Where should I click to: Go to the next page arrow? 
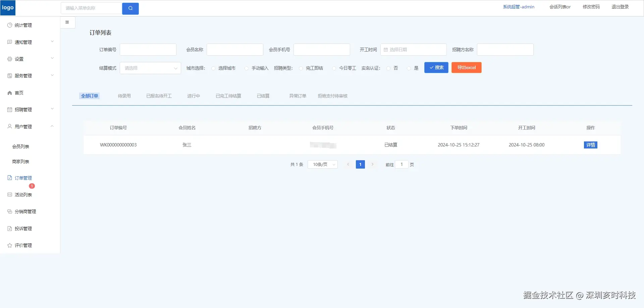pos(372,165)
